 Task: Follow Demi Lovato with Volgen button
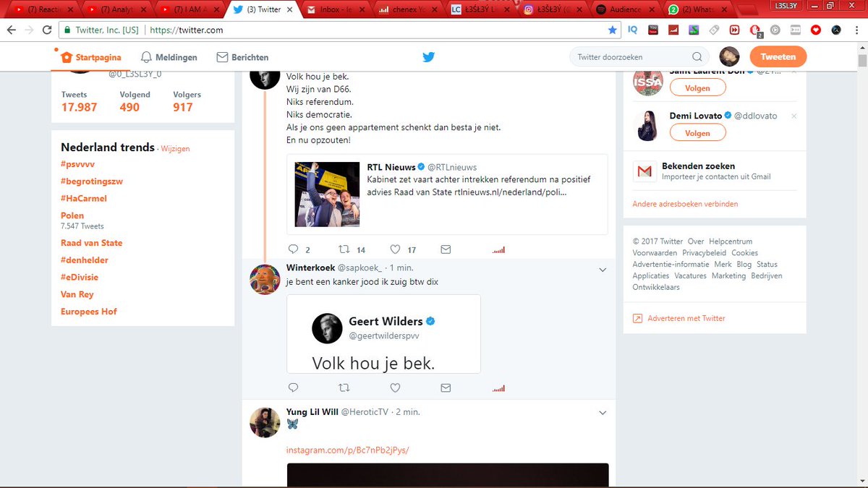pos(697,133)
